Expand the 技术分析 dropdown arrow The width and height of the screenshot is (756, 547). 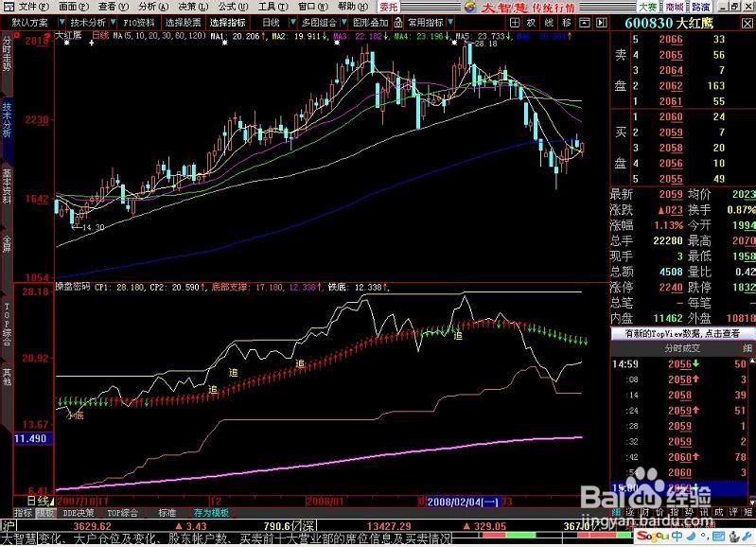click(113, 22)
